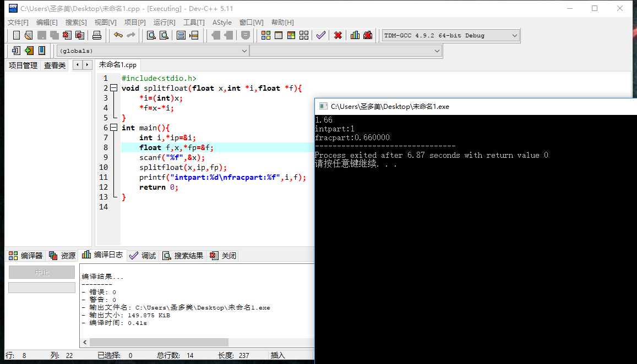
Task: Click the compile log scroll-left arrow
Action: tap(85, 342)
